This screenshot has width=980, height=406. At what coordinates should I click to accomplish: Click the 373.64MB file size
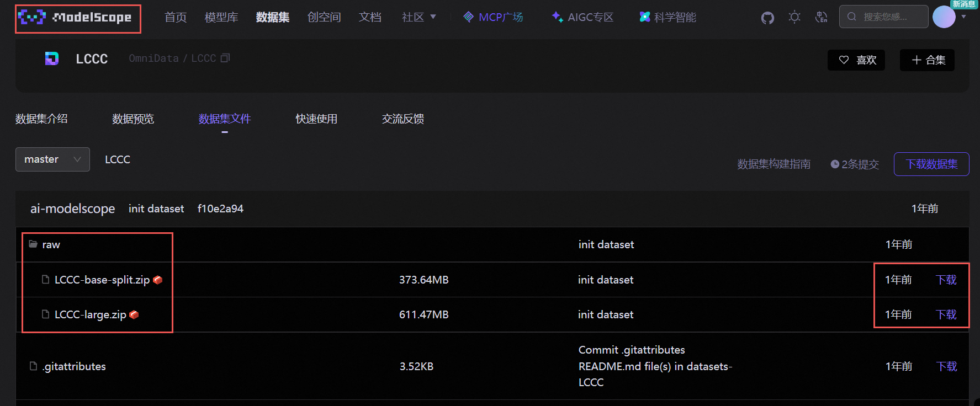pos(424,280)
